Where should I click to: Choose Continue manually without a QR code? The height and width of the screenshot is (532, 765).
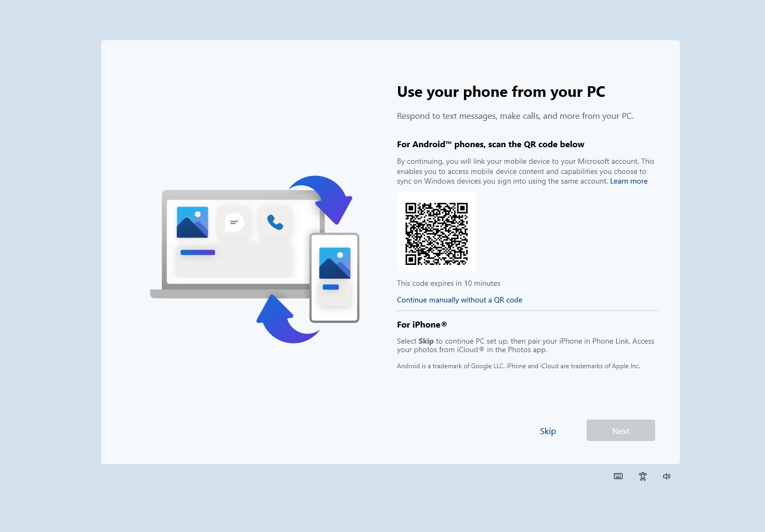tap(459, 300)
